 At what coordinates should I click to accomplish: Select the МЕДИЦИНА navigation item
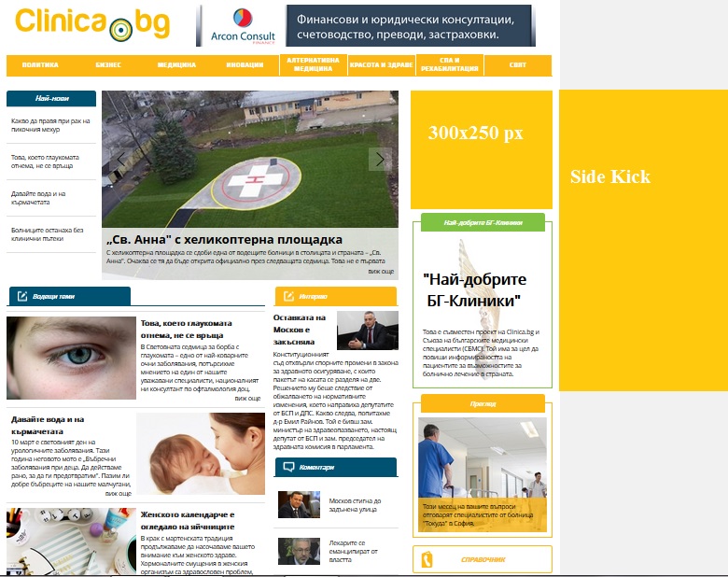[176, 65]
